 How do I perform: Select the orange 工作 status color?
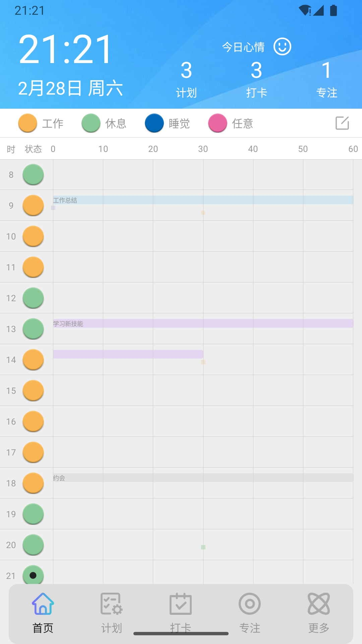(x=27, y=123)
